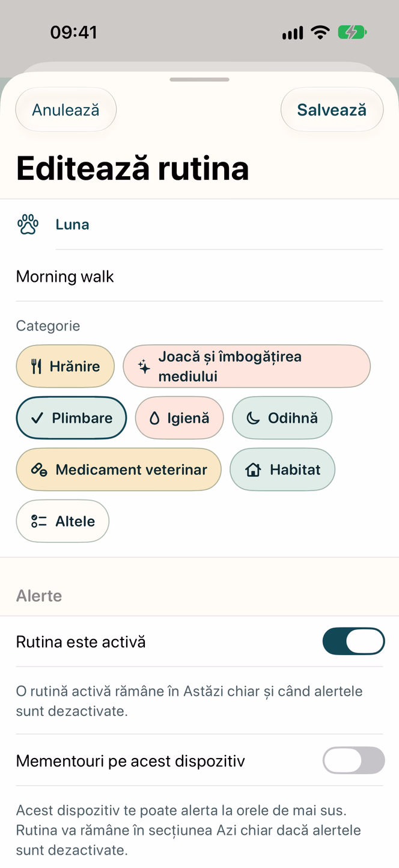This screenshot has height=868, width=399.
Task: Disable the Rutina este activă switch
Action: (x=353, y=641)
